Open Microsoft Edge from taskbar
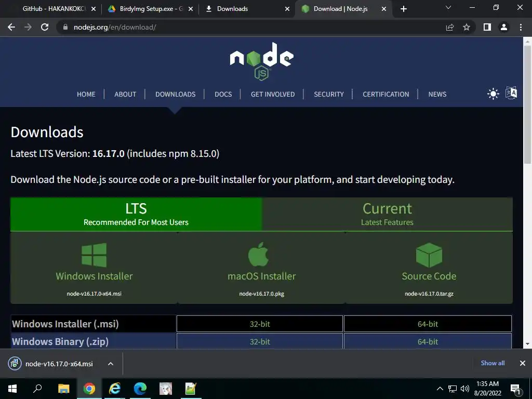Image resolution: width=532 pixels, height=399 pixels. (140, 389)
